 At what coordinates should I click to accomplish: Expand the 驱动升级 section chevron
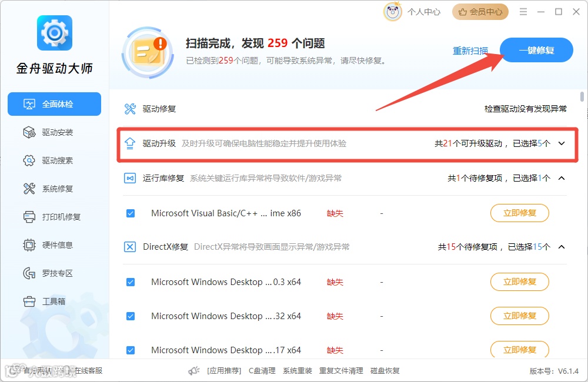click(x=562, y=143)
